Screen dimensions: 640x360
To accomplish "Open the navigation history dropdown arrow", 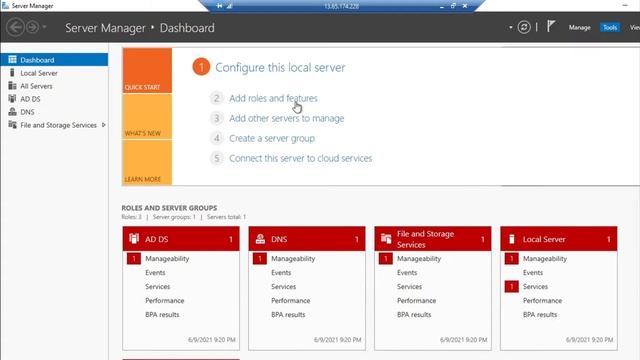I will tap(44, 27).
